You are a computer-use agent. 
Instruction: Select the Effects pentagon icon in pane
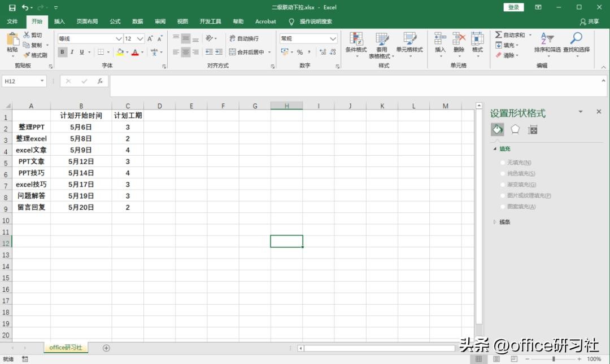point(515,129)
